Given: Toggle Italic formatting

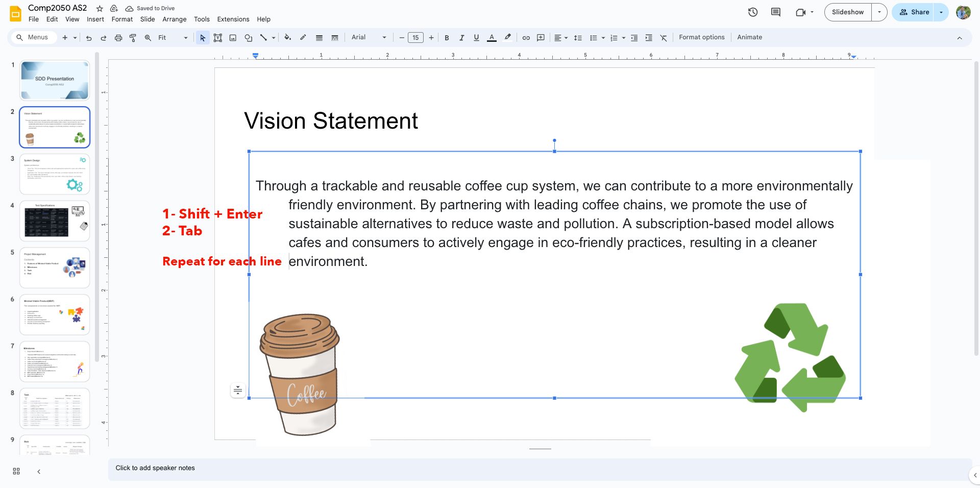Looking at the screenshot, I should coord(461,38).
